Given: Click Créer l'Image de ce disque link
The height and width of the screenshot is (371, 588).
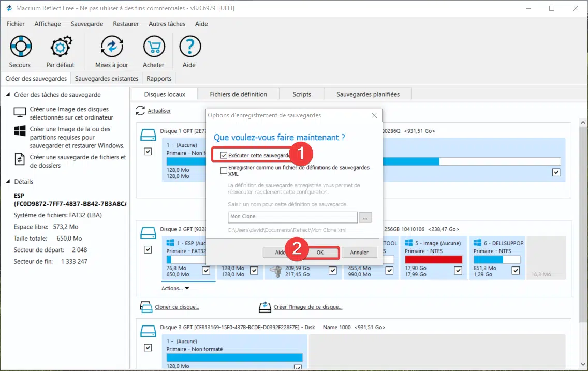Looking at the screenshot, I should pyautogui.click(x=308, y=307).
